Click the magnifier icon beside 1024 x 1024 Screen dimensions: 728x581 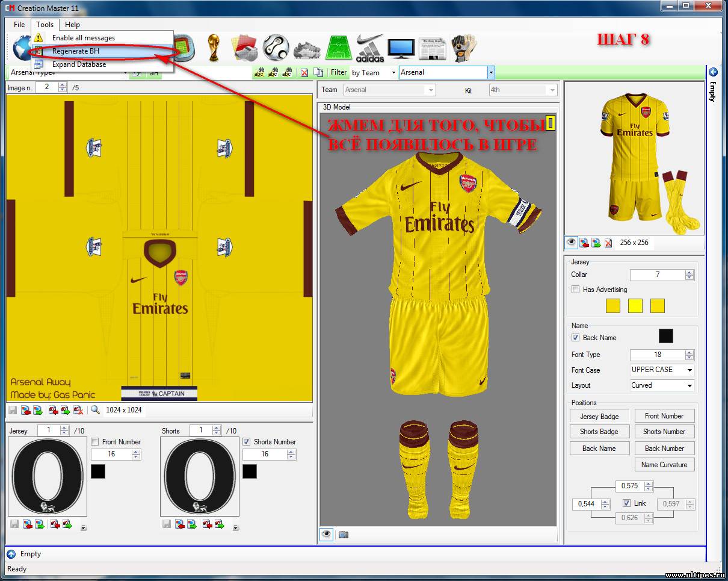(95, 410)
